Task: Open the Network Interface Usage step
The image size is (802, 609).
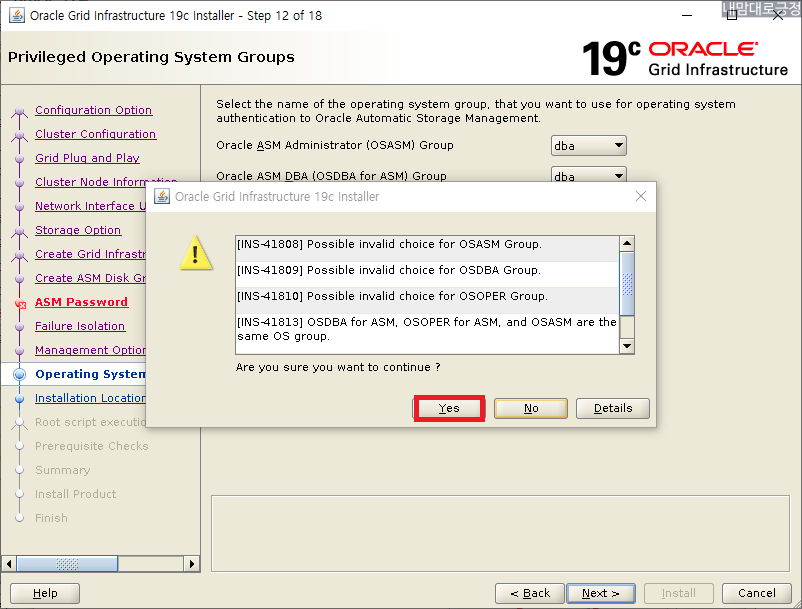Action: click(91, 206)
